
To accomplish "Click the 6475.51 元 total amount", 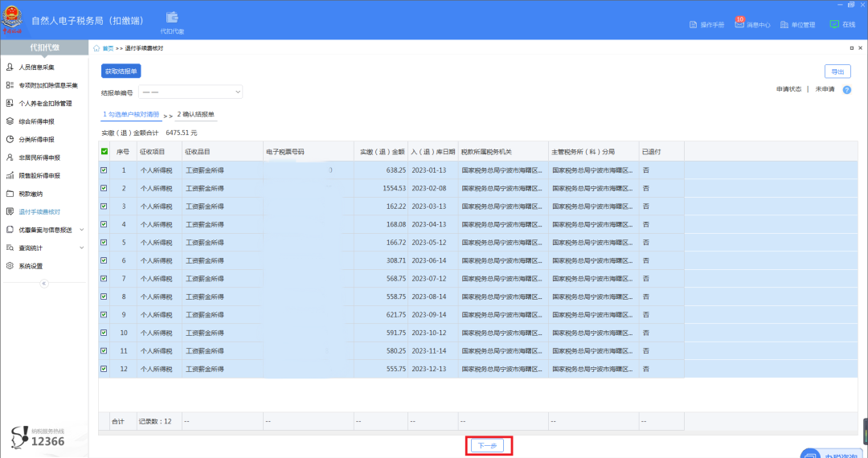I will click(x=182, y=133).
